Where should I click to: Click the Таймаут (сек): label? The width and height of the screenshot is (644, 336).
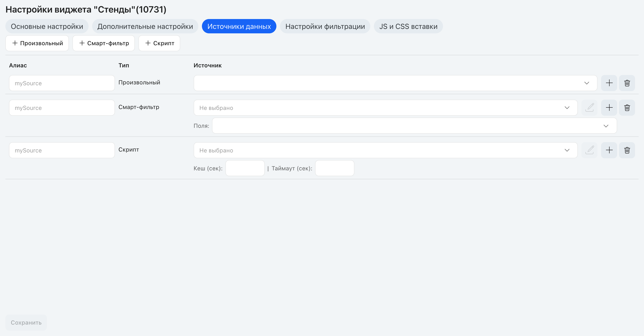(x=292, y=168)
